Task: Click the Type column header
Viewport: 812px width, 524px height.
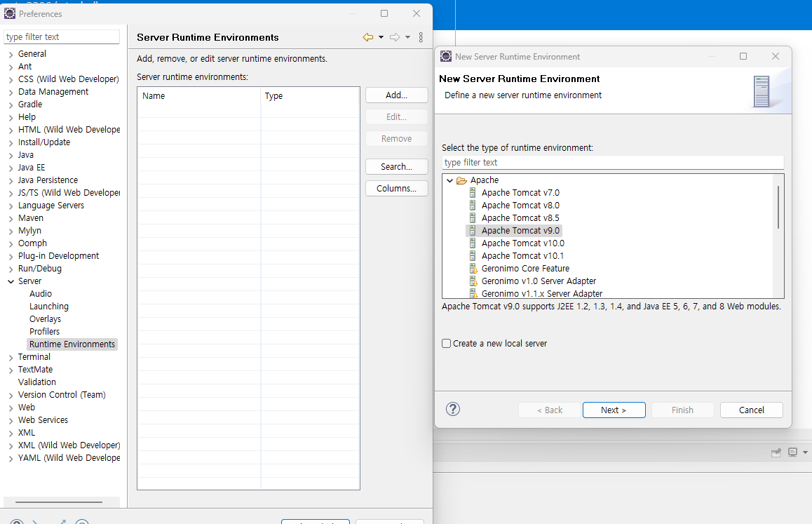Action: click(x=310, y=96)
